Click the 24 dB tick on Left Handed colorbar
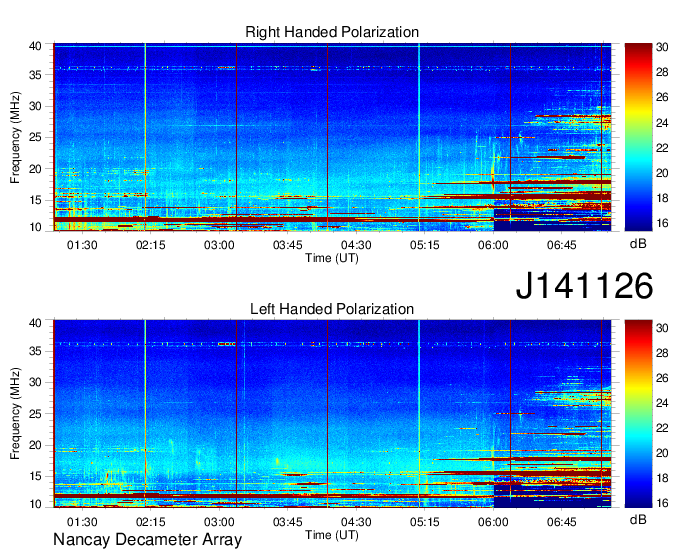Image resolution: width=680 pixels, height=552 pixels. 662,403
